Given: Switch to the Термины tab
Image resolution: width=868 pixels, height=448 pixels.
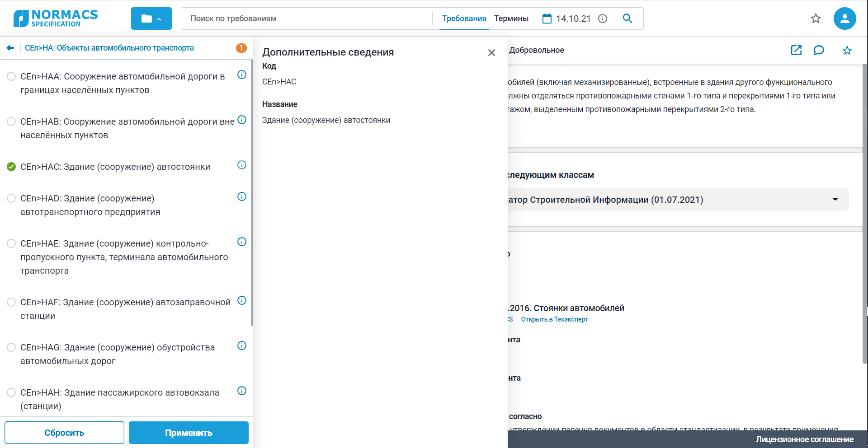Looking at the screenshot, I should pyautogui.click(x=511, y=19).
